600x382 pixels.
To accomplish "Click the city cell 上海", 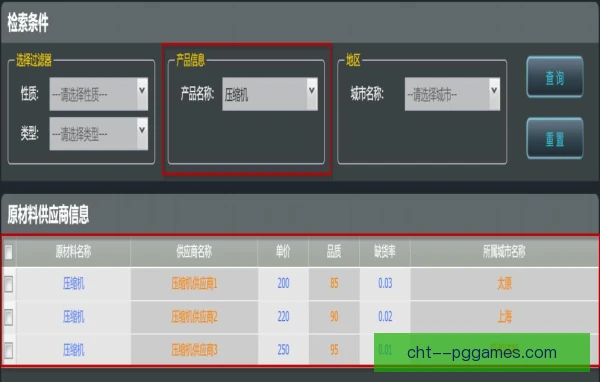I will click(504, 317).
